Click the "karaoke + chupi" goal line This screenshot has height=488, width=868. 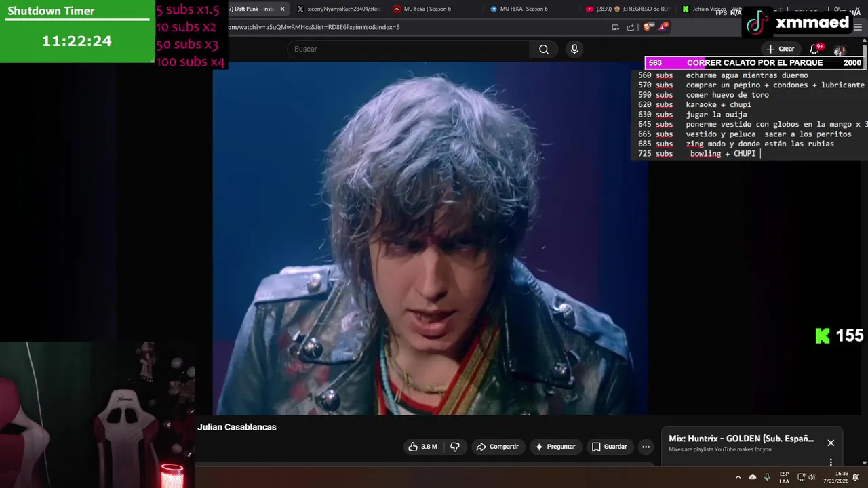click(694, 104)
